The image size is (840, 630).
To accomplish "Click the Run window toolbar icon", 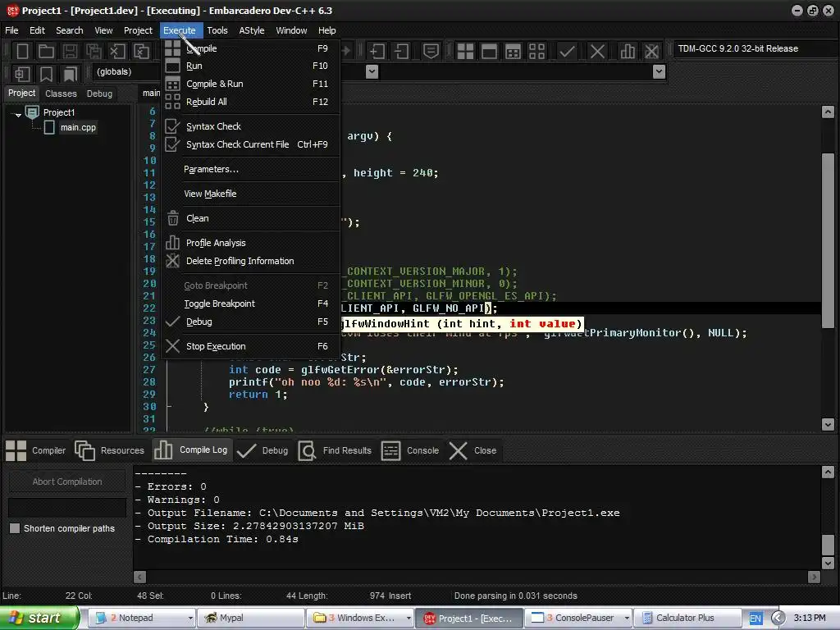I will coord(489,52).
